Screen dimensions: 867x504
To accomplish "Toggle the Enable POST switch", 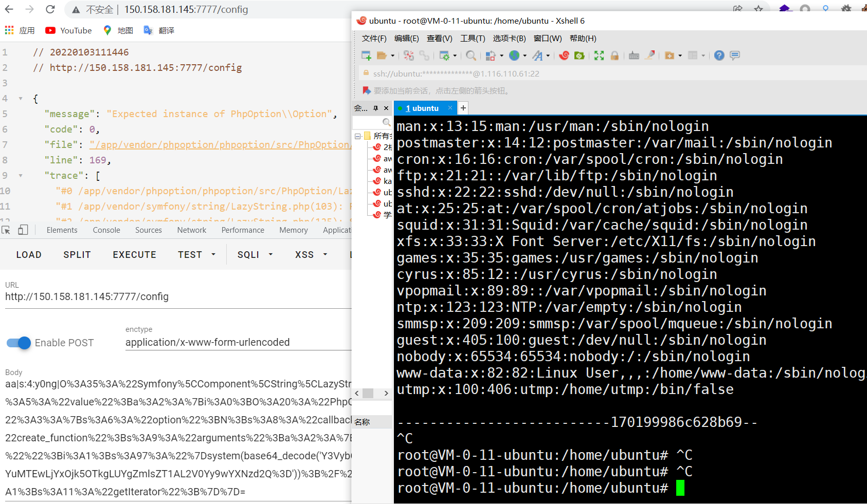I will click(x=19, y=343).
